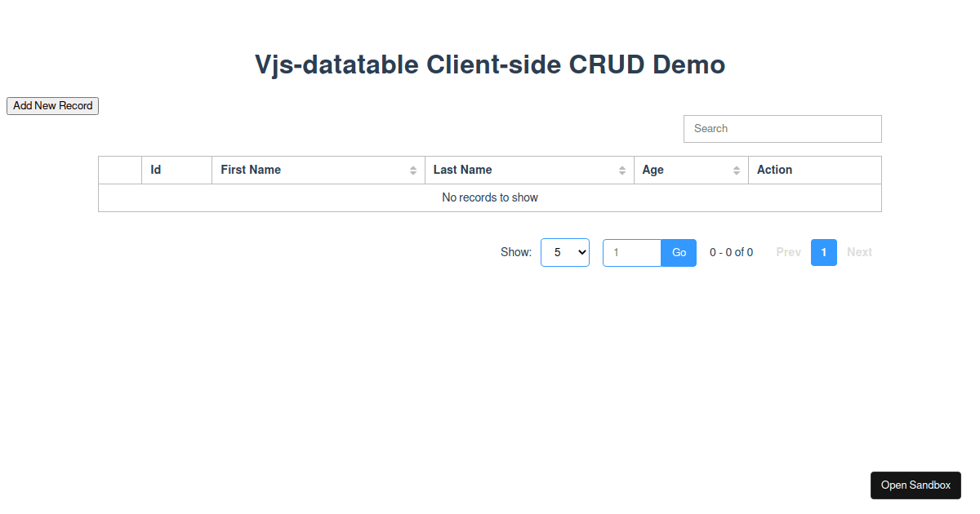Image resolution: width=980 pixels, height=514 pixels.
Task: Click the Prev pagination control
Action: [787, 252]
